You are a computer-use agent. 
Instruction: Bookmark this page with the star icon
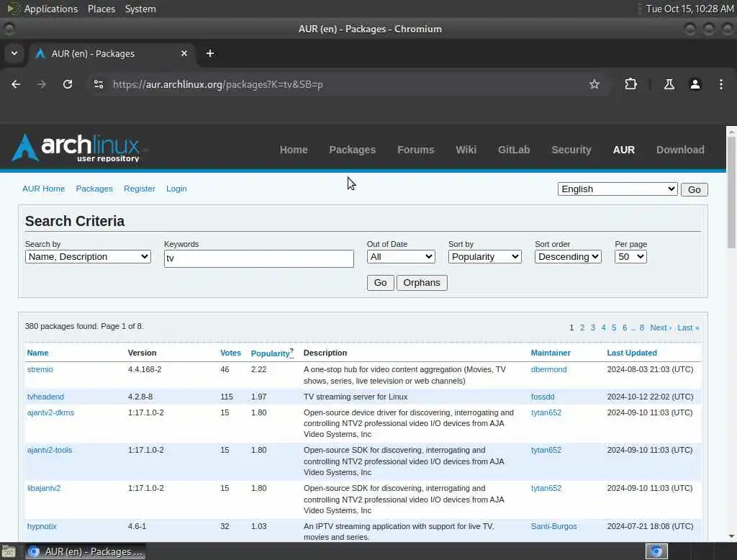click(x=594, y=84)
